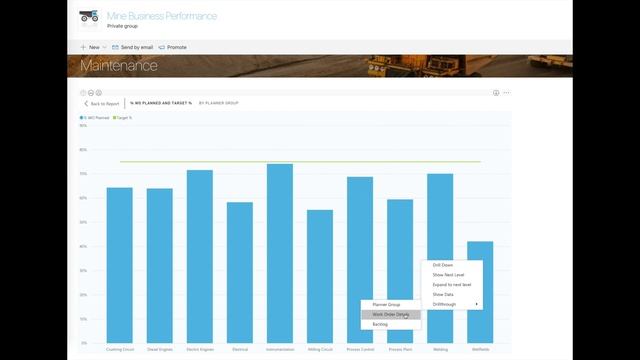
Task: Click the Promote button
Action: coord(173,47)
